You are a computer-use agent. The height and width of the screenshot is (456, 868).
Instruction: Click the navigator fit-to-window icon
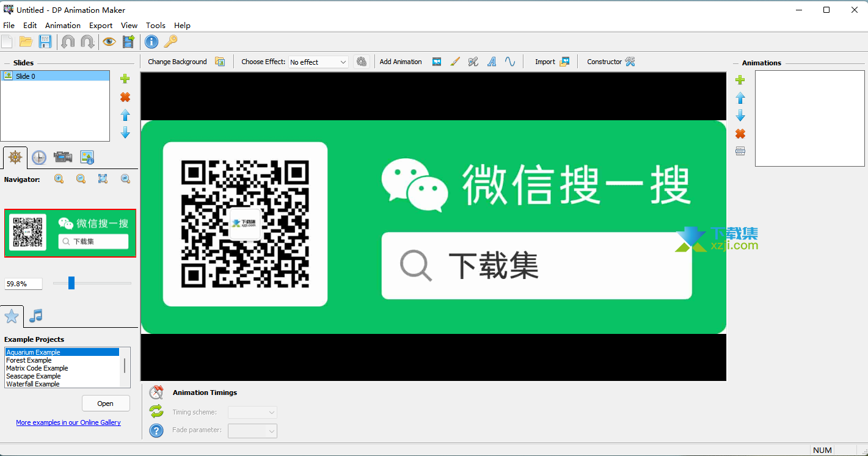click(103, 179)
